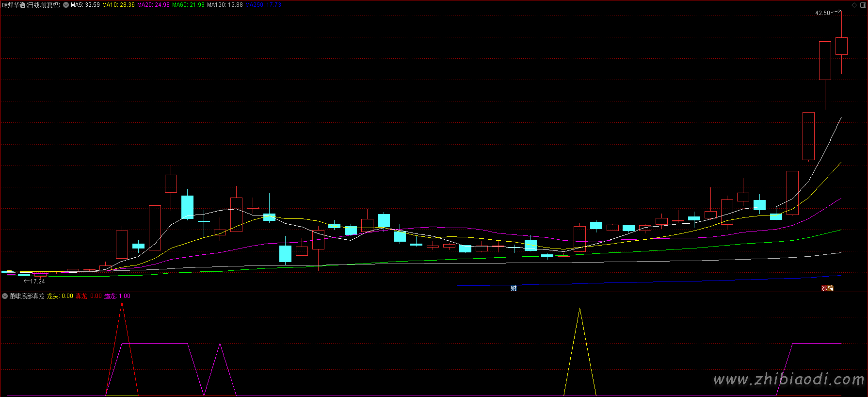
Task: Click the 萧啸底部真龙 indicator name
Action: point(27,296)
